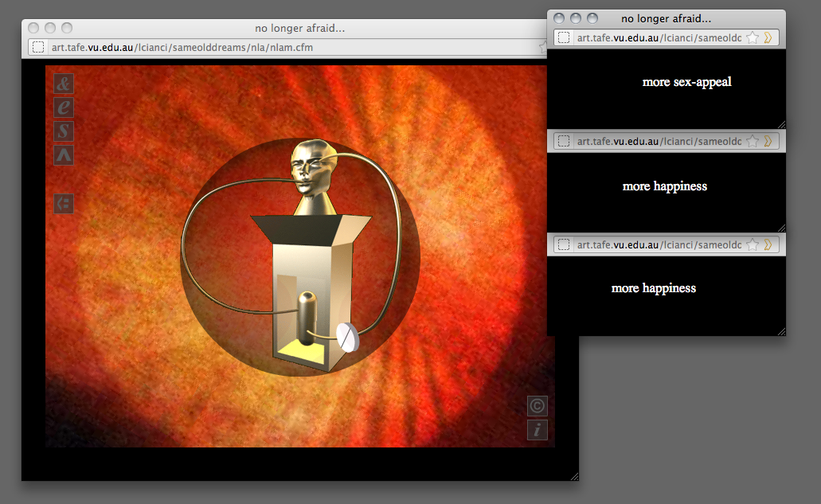Click page icon in the middle 'more happiness' popup
This screenshot has width=821, height=504.
pos(564,141)
